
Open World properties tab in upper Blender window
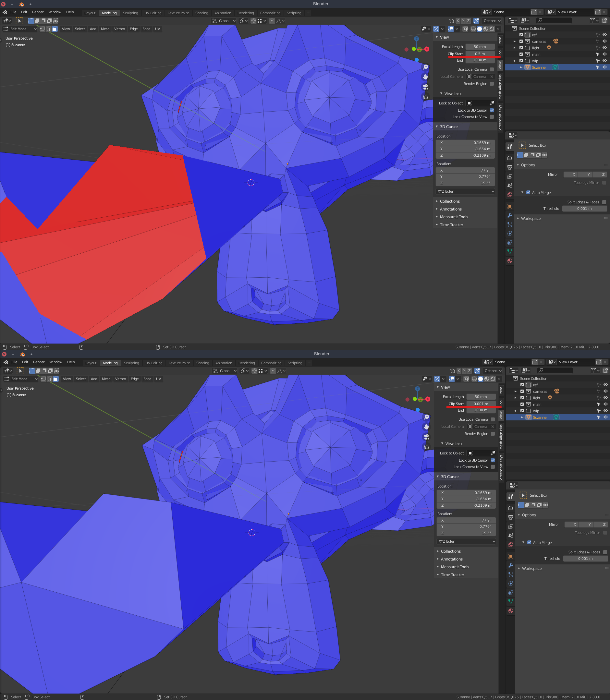510,195
